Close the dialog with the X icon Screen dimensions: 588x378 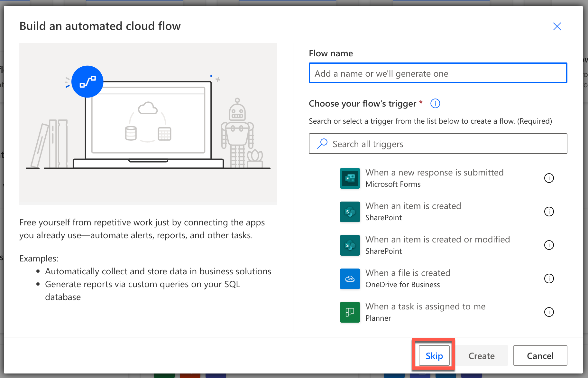click(557, 26)
